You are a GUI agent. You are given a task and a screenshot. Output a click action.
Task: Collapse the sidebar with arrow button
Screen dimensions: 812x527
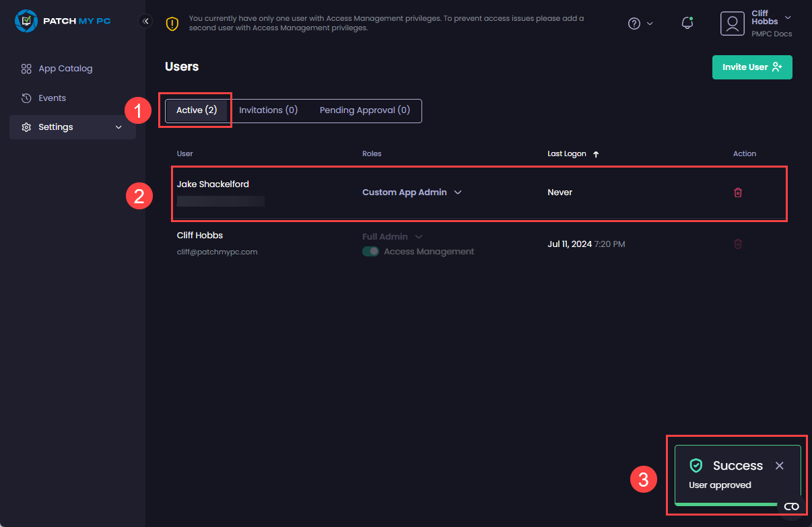click(145, 21)
